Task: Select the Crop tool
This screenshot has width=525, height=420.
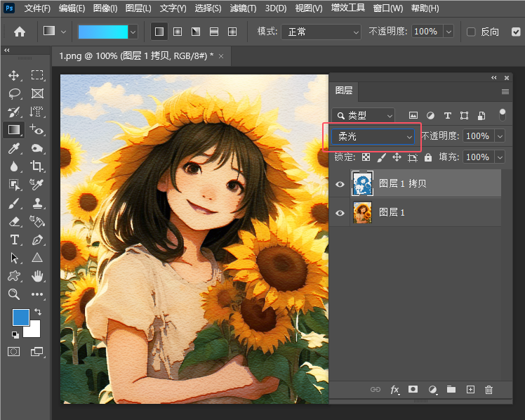Action: 37,166
